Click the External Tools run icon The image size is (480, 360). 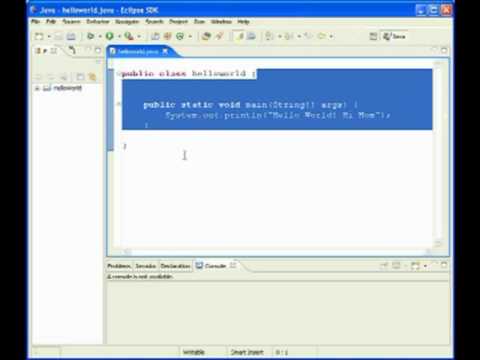coord(129,36)
